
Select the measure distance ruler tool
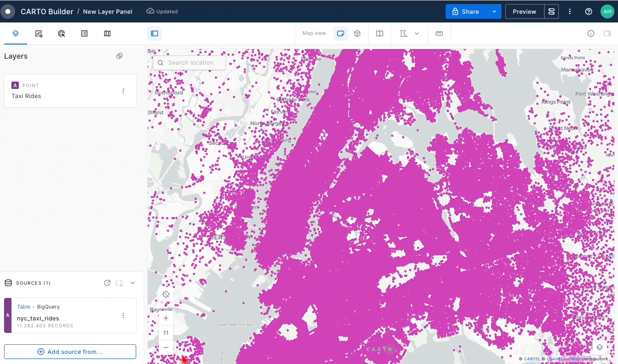(439, 33)
